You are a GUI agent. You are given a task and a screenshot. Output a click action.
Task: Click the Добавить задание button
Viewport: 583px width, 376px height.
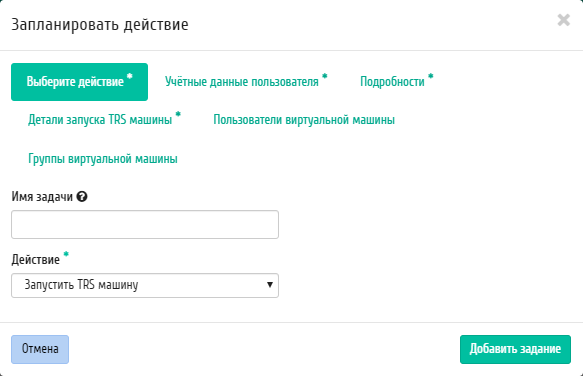point(515,349)
